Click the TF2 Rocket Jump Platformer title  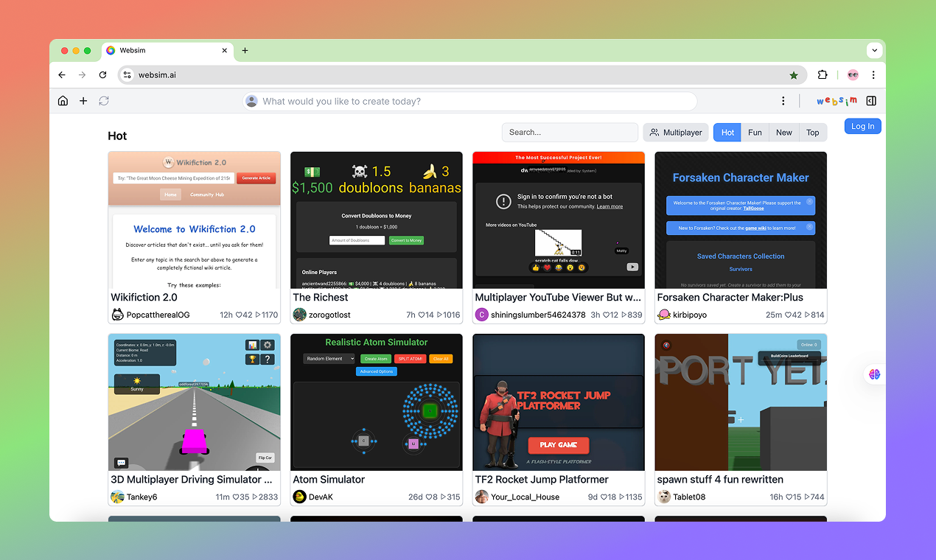(542, 480)
